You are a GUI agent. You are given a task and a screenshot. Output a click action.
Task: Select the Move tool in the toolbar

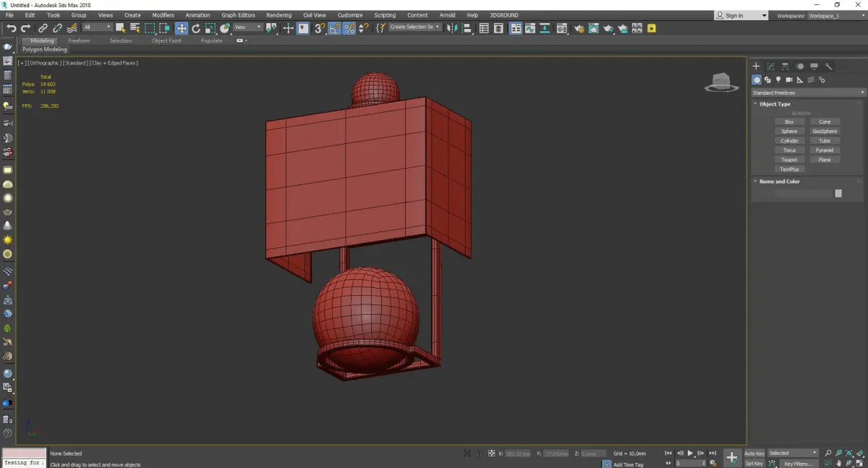click(181, 28)
